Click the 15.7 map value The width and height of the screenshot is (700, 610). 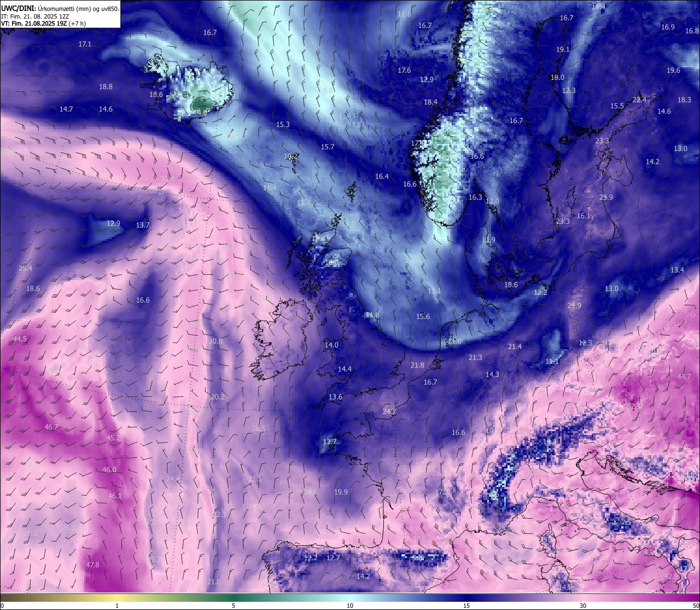click(328, 147)
